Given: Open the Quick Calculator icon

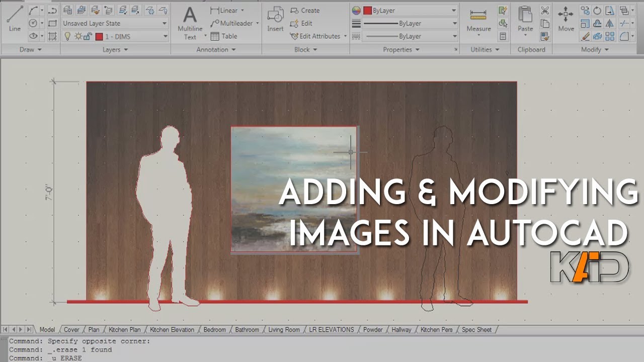Looking at the screenshot, I should point(503,36).
